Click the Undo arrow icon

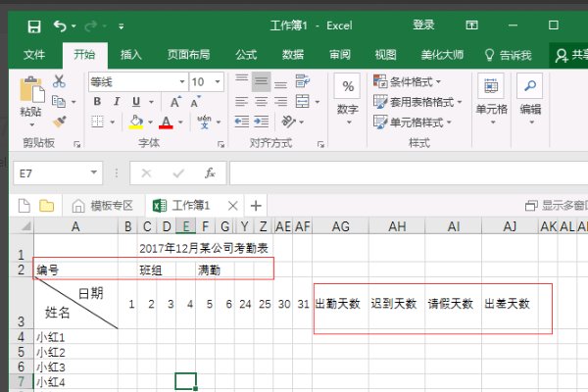point(60,25)
